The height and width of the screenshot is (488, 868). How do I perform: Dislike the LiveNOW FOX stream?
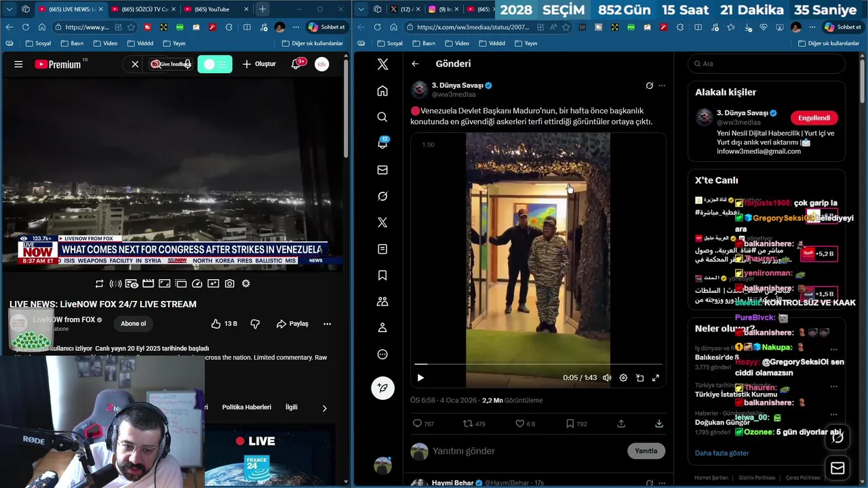pyautogui.click(x=255, y=324)
